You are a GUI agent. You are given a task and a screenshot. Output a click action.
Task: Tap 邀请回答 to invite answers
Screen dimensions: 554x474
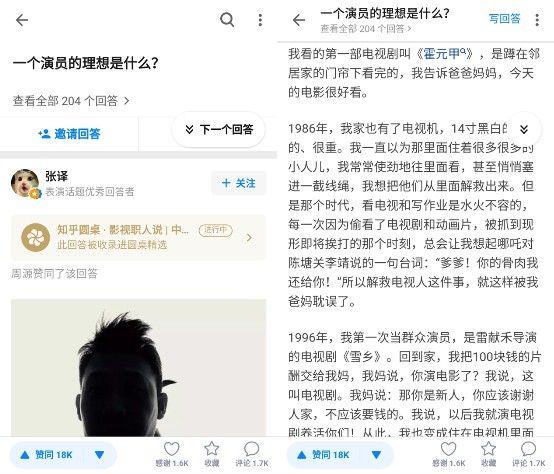tap(69, 134)
